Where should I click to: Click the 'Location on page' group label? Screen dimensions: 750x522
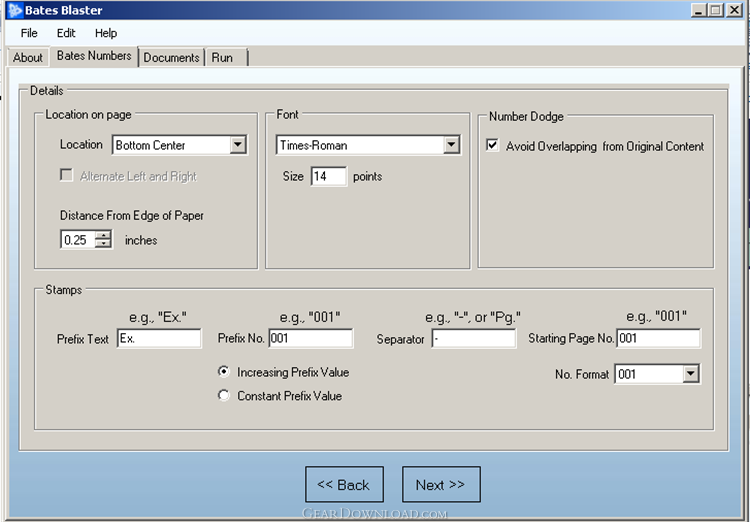88,114
